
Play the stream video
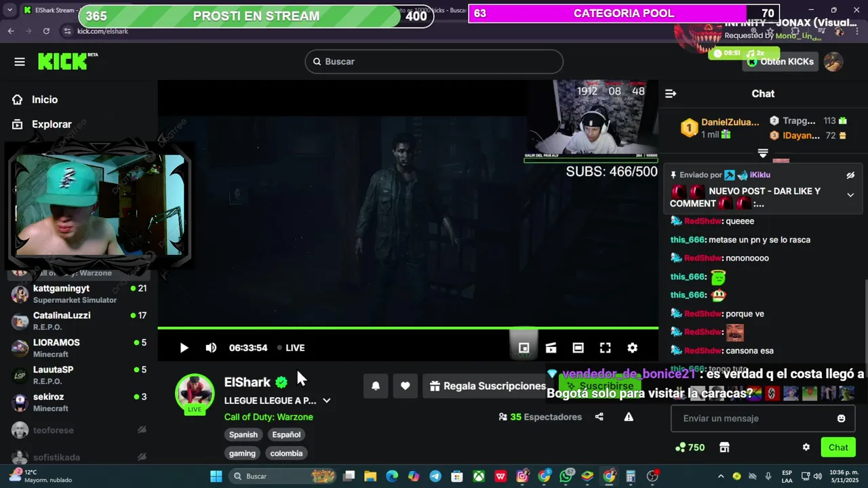184,348
